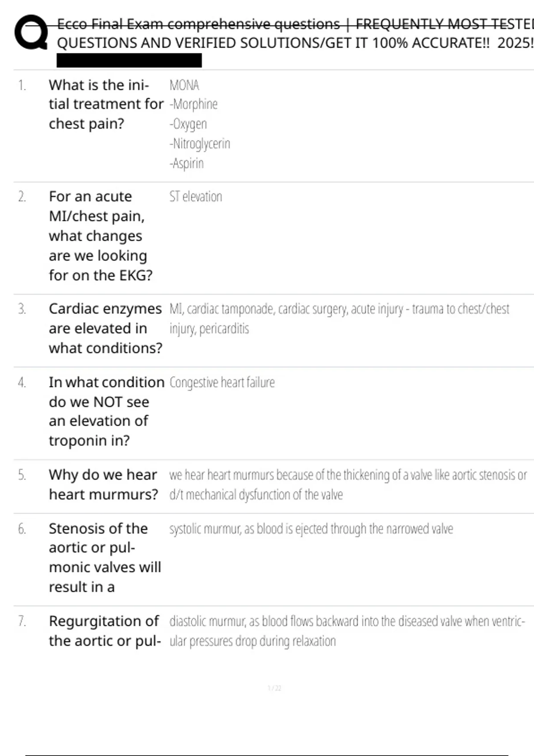
Task: Click the Ecco Final Exam document title
Action: (x=295, y=33)
